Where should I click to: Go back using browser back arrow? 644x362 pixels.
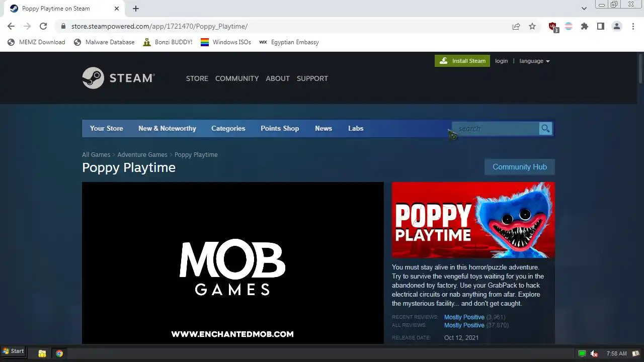11,26
